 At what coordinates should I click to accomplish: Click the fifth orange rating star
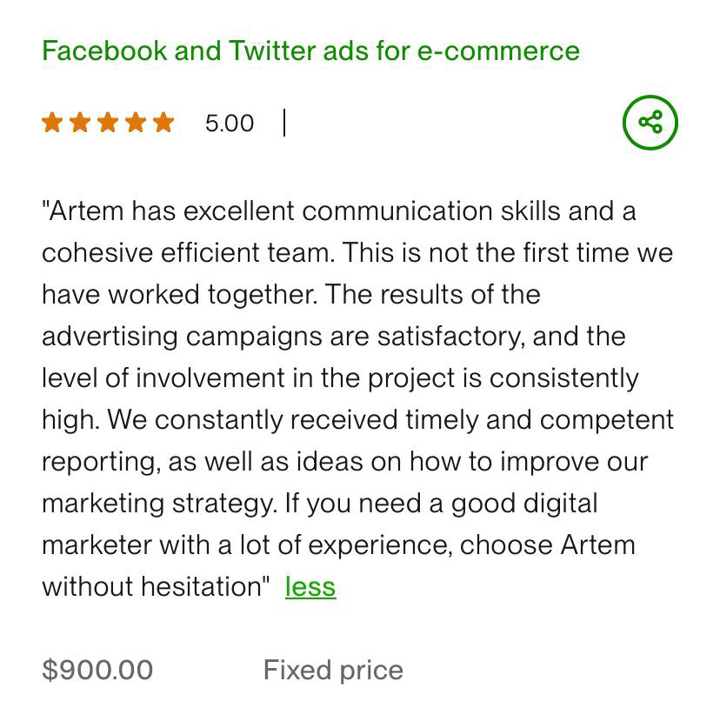[163, 123]
